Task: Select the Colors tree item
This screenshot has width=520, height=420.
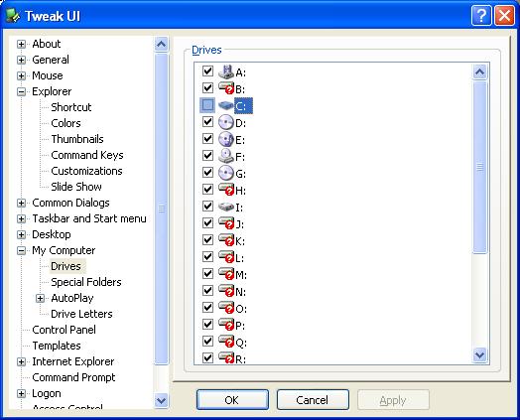Action: point(65,123)
